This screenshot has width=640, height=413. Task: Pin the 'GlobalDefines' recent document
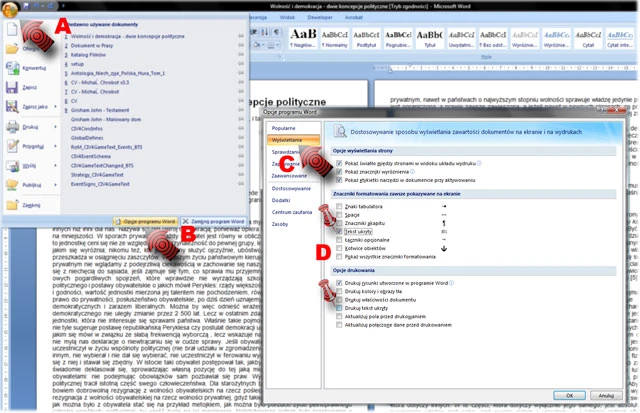click(x=241, y=138)
